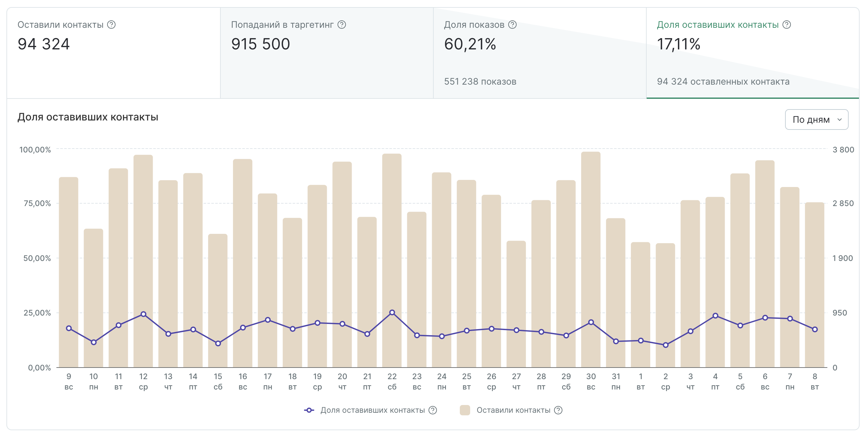Click the 24 пн date label
The image size is (868, 436).
pyautogui.click(x=442, y=381)
